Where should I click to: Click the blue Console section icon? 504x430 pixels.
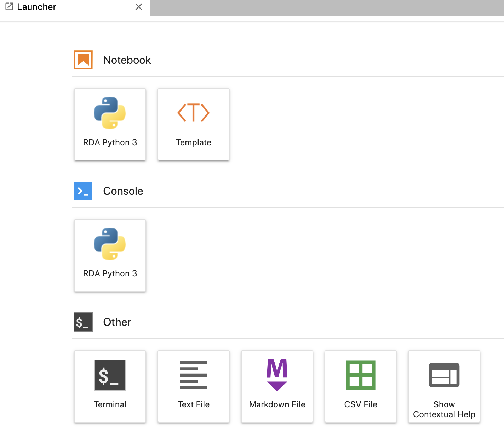click(x=83, y=191)
